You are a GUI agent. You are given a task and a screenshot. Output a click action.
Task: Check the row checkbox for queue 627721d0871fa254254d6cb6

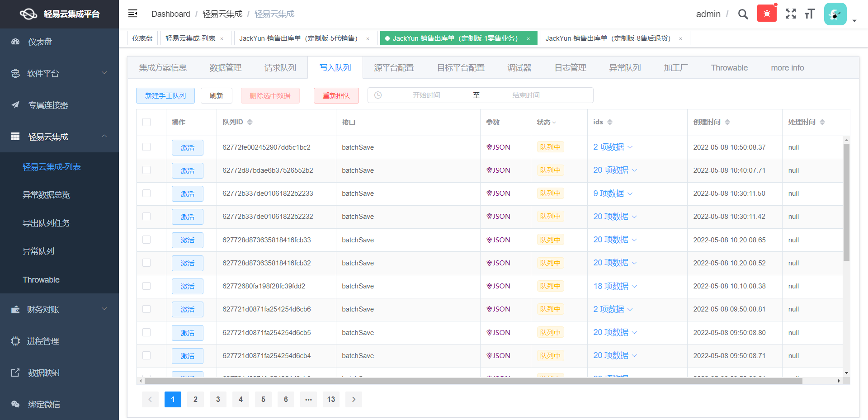coord(146,309)
